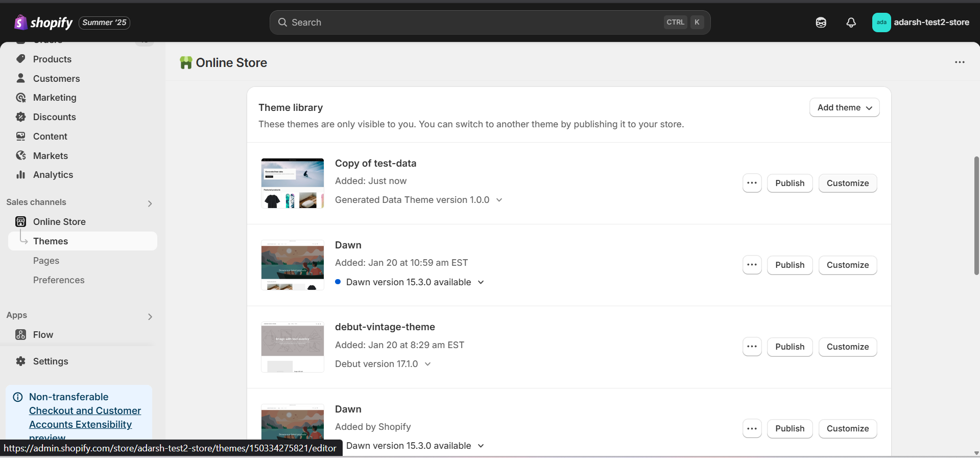Publish the debut-vintage-theme
The height and width of the screenshot is (458, 980).
(x=790, y=347)
